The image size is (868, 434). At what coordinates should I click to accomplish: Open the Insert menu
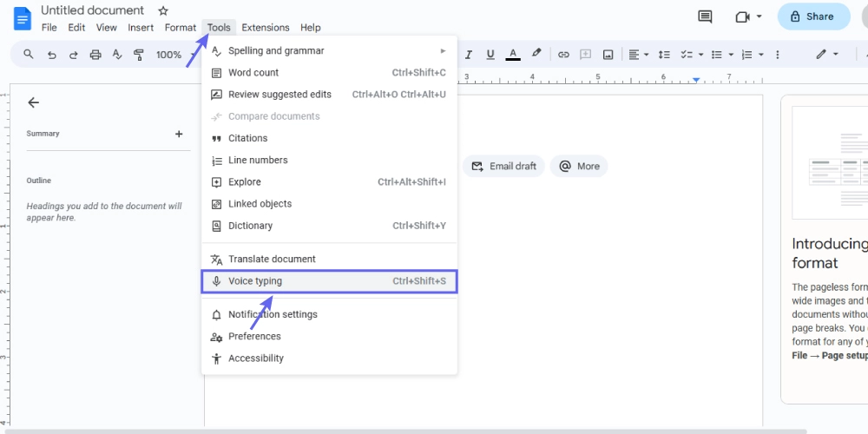click(x=141, y=27)
